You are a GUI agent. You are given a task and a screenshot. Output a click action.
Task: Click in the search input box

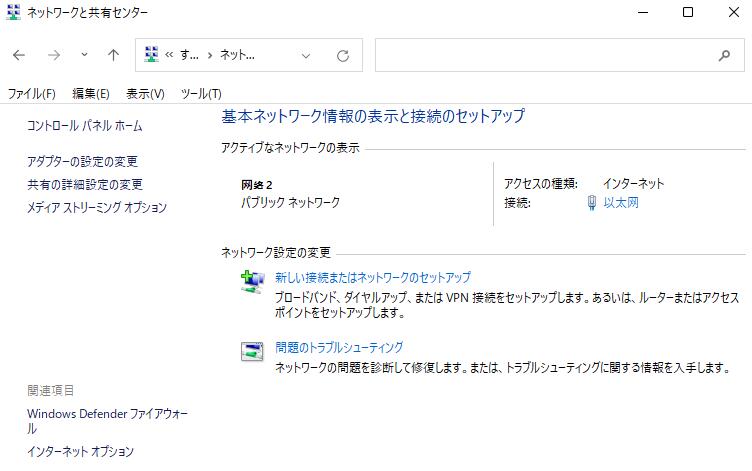tap(540, 56)
